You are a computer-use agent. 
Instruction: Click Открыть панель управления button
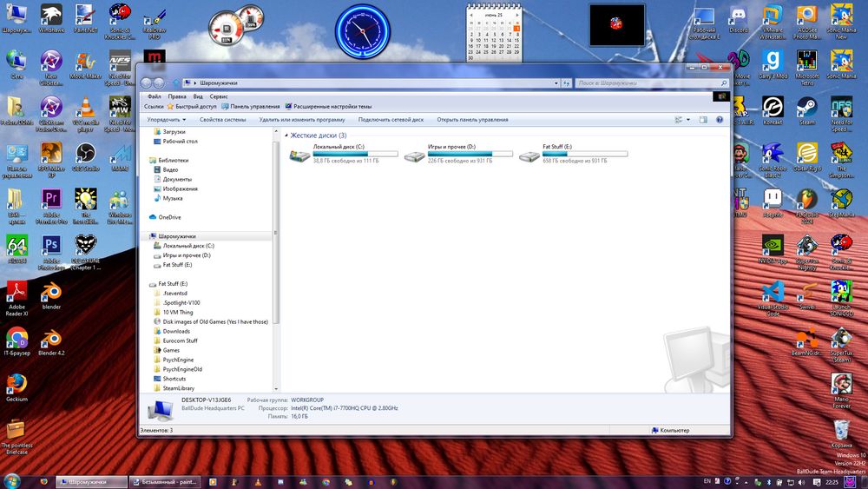472,120
